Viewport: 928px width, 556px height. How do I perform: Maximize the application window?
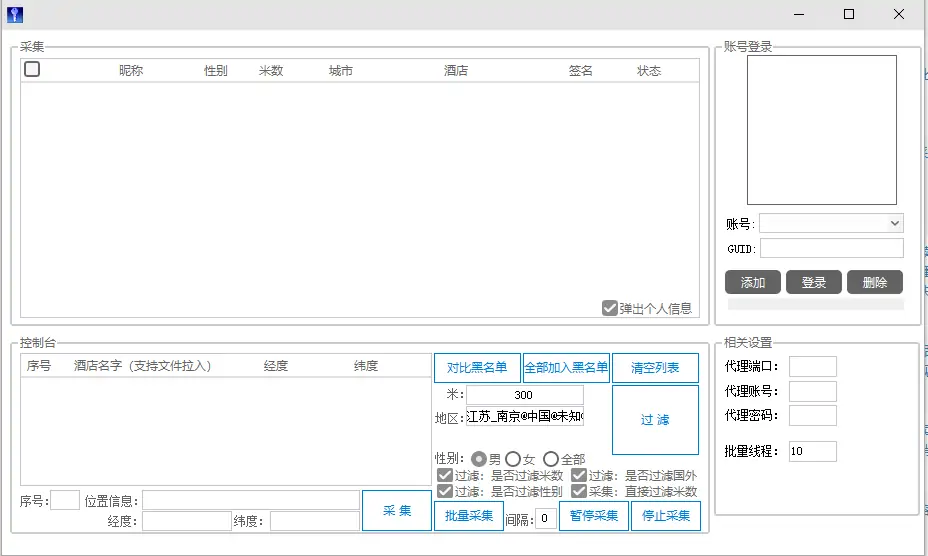coord(849,14)
